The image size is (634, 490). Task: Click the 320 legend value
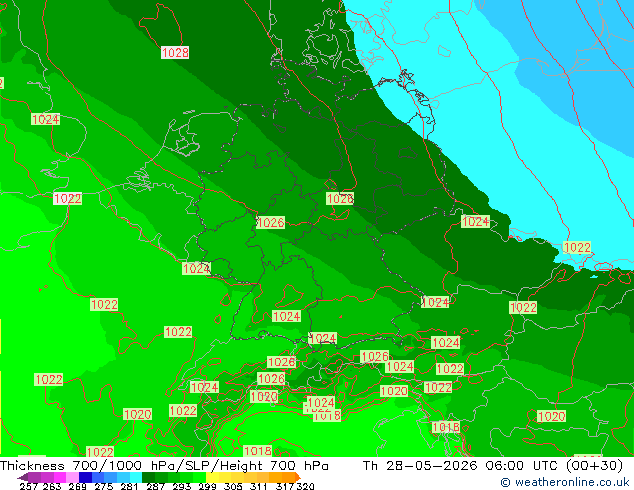click(305, 486)
